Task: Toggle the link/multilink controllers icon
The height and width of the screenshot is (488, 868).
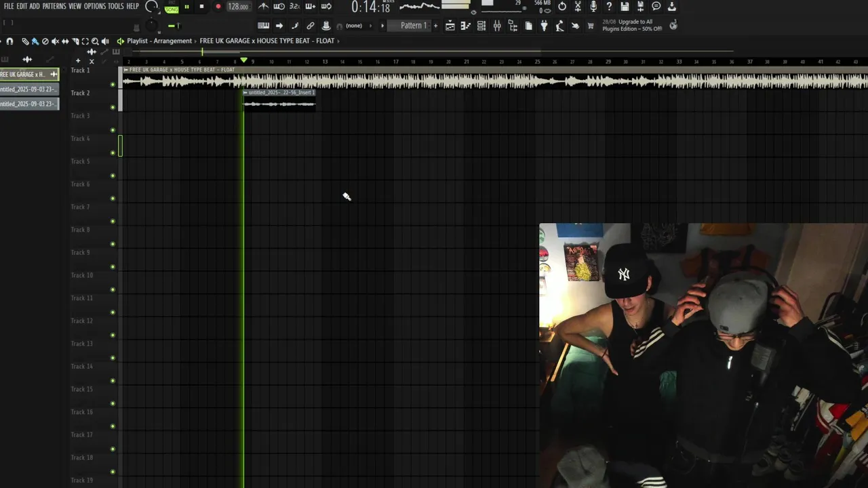Action: pyautogui.click(x=311, y=26)
